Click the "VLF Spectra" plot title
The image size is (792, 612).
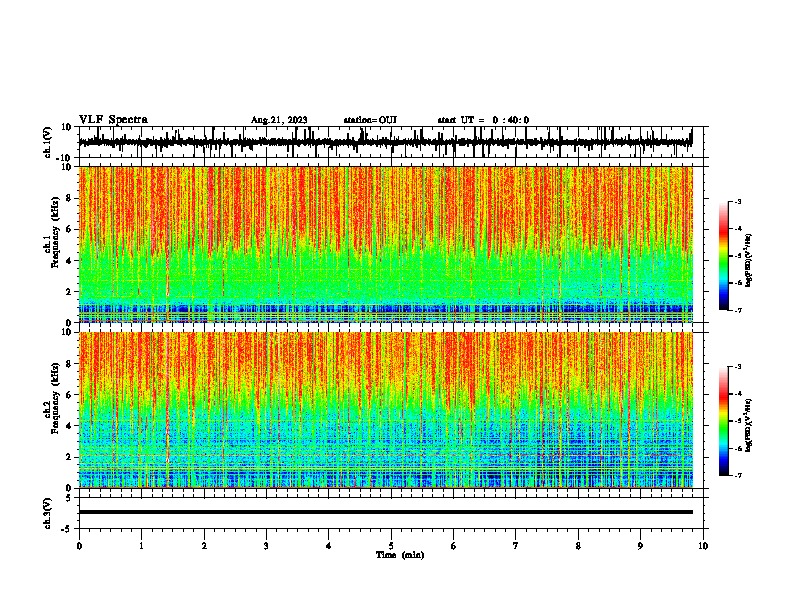pos(113,119)
